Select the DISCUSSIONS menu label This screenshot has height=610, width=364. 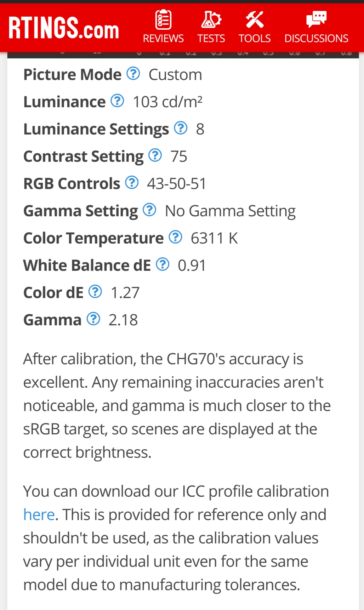coord(316,38)
